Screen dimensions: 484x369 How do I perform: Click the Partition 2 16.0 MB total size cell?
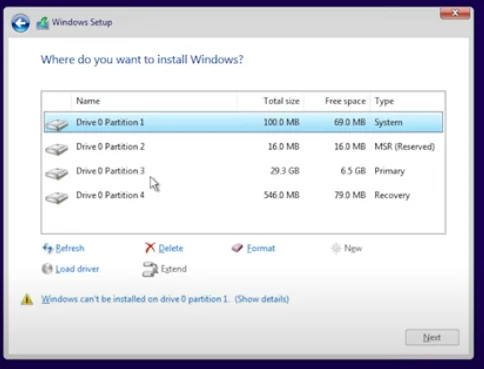pyautogui.click(x=284, y=147)
